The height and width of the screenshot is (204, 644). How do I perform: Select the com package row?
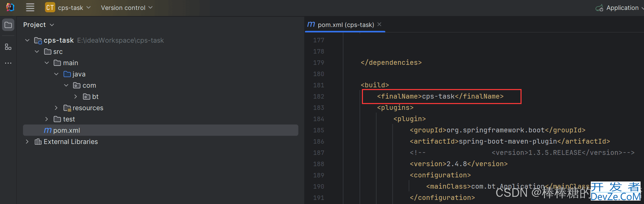tap(161, 85)
